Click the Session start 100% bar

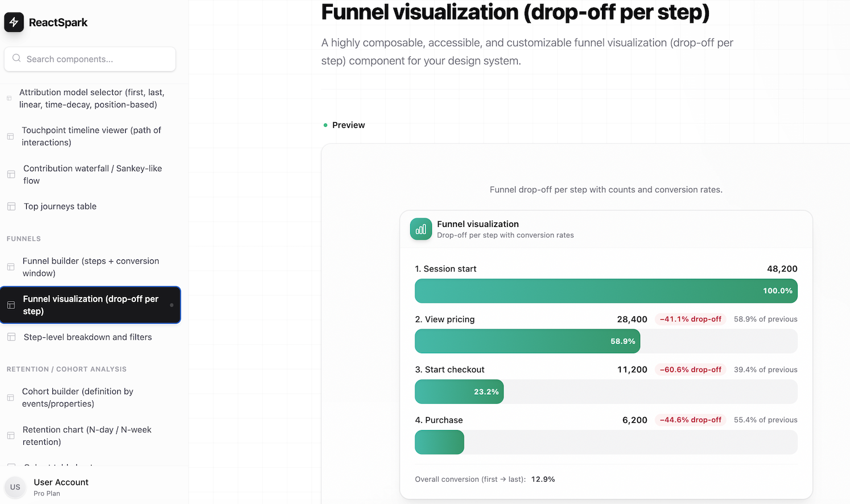(x=605, y=291)
